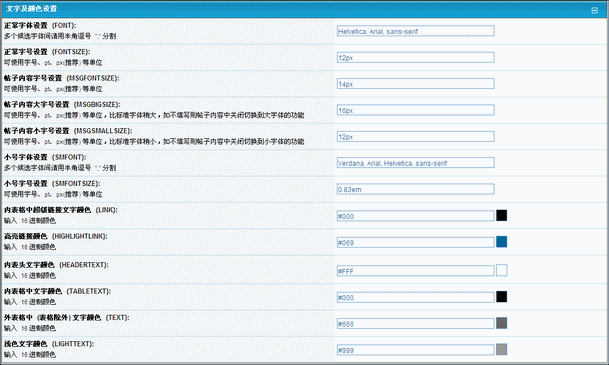
Task: Click the 帖子内容小字号设置 (MSGSMALLSIZE) label
Action: [68, 131]
